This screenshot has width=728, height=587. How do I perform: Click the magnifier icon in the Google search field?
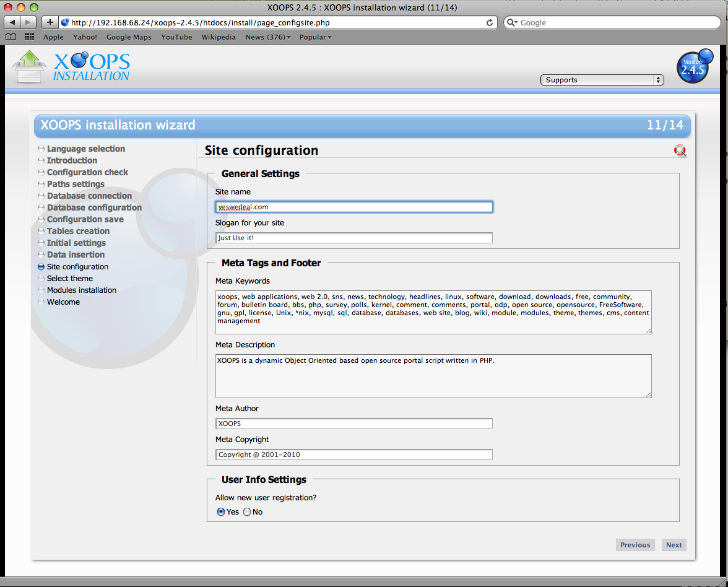click(x=511, y=22)
